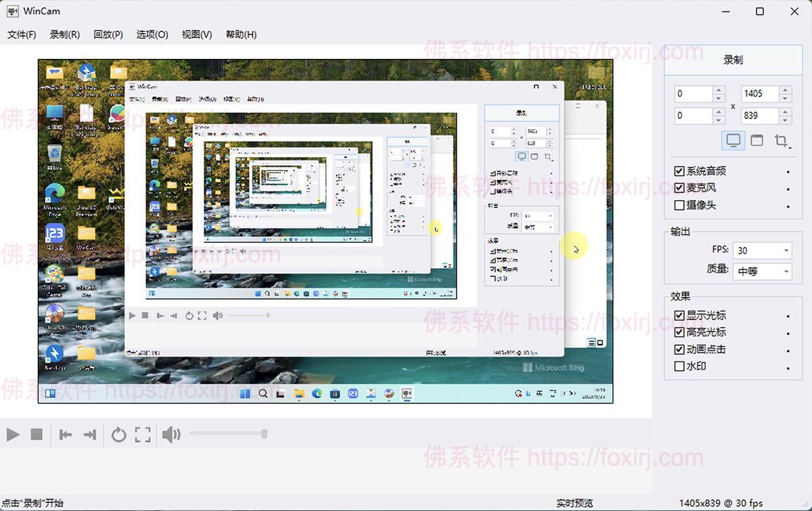
Task: Click the play button in playback bar
Action: point(13,435)
